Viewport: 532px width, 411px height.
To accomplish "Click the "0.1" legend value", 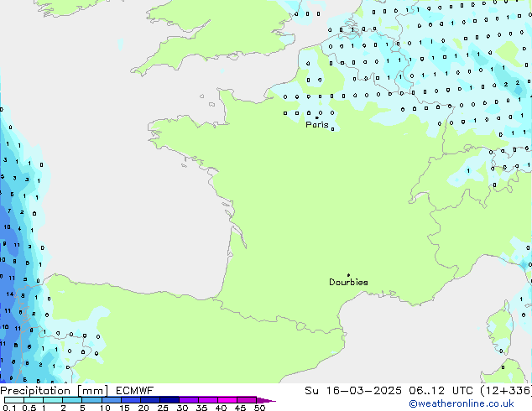I will coord(9,408).
